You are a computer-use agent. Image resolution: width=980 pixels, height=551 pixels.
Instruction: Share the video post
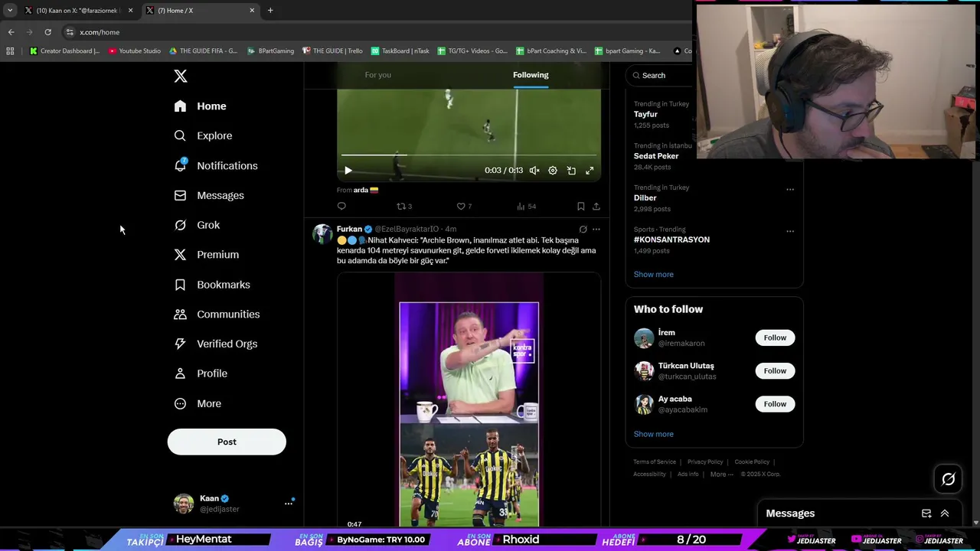click(596, 206)
